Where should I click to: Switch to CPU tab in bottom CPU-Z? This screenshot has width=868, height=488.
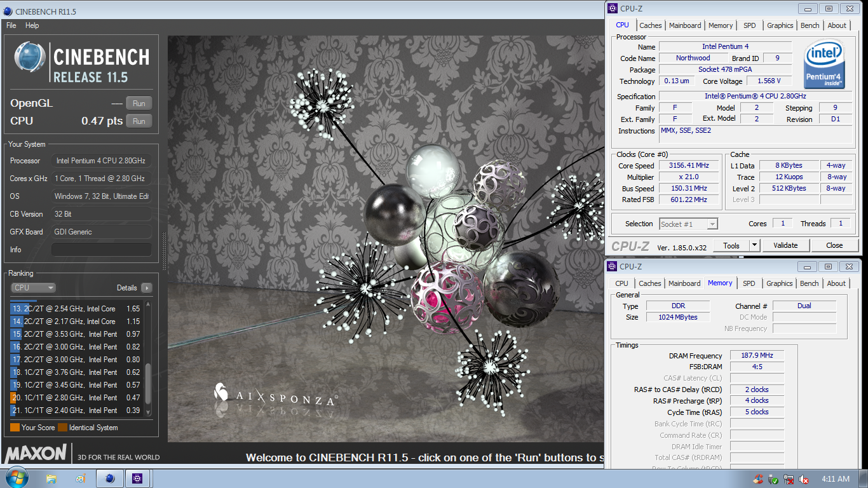click(x=621, y=283)
